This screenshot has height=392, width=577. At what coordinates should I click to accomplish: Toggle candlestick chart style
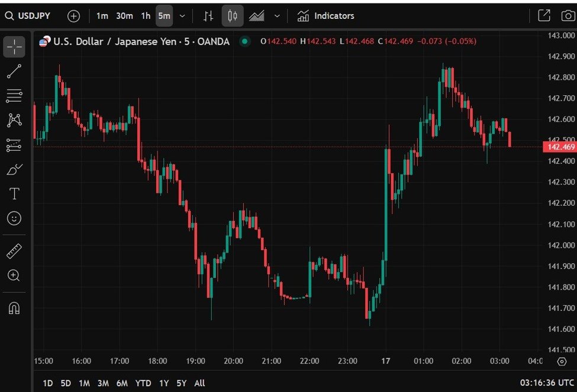click(233, 16)
